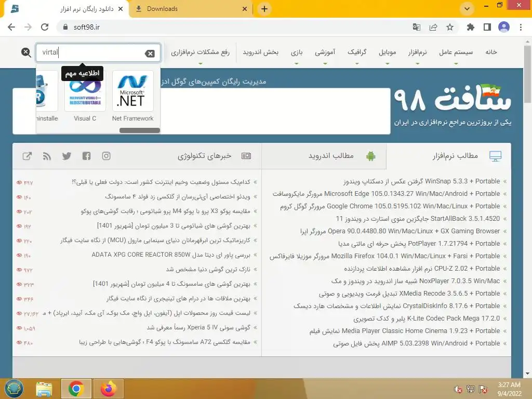Open the Google Translate page icon

click(x=416, y=27)
